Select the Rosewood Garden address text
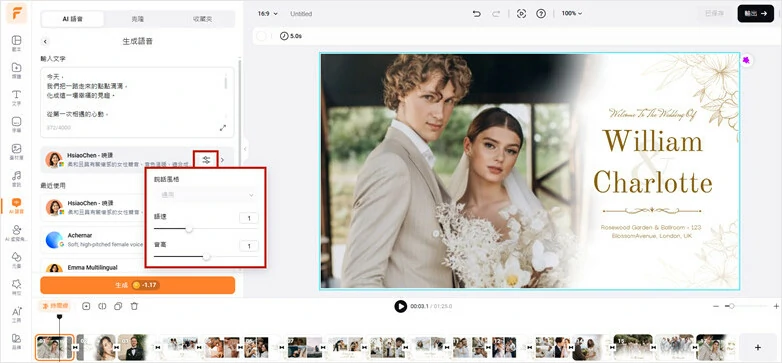The width and height of the screenshot is (782, 363). pyautogui.click(x=652, y=231)
